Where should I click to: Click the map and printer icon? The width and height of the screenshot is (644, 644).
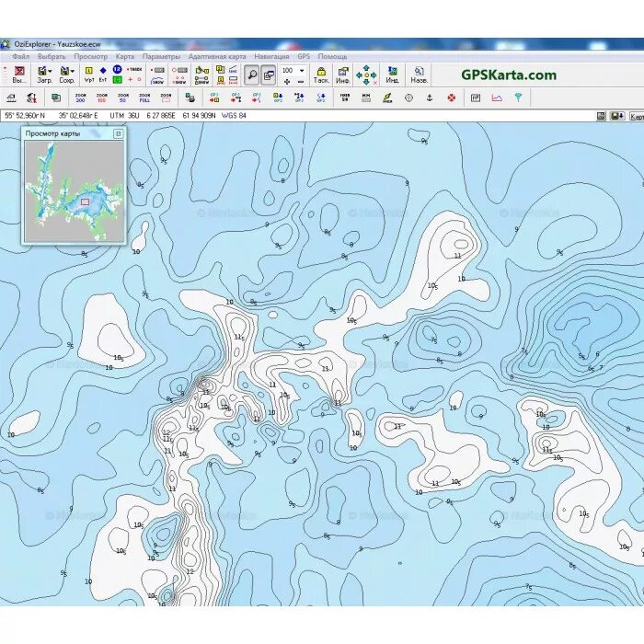pos(190,98)
